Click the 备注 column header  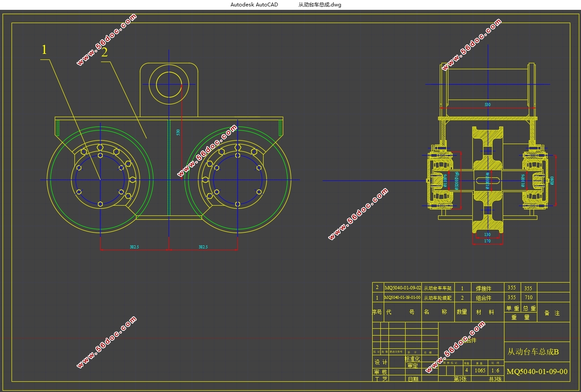pos(552,313)
